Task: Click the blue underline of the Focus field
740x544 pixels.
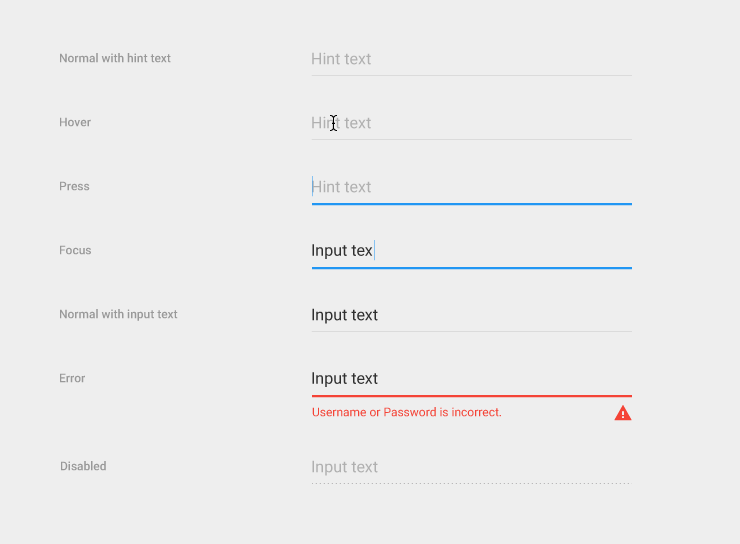Action: point(471,268)
